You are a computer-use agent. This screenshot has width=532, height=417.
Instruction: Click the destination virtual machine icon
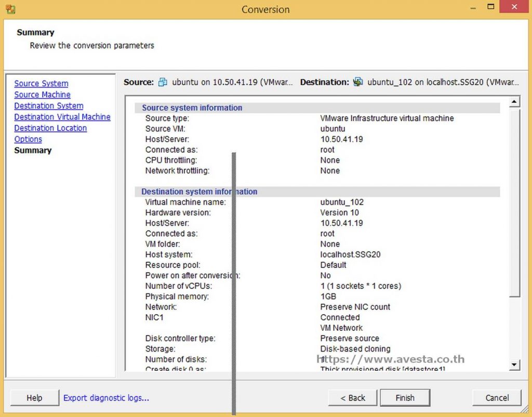[x=357, y=82]
